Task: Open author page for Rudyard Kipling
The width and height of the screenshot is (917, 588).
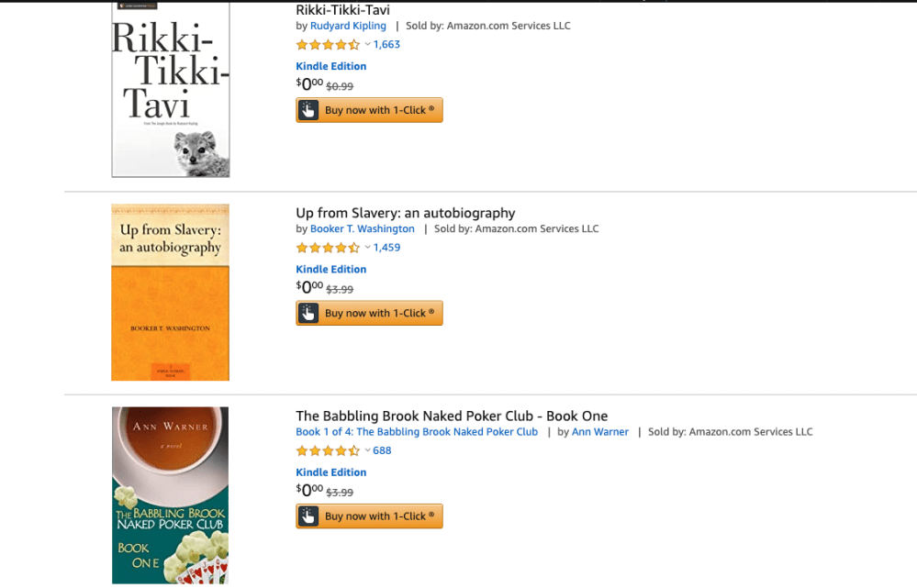Action: click(348, 26)
